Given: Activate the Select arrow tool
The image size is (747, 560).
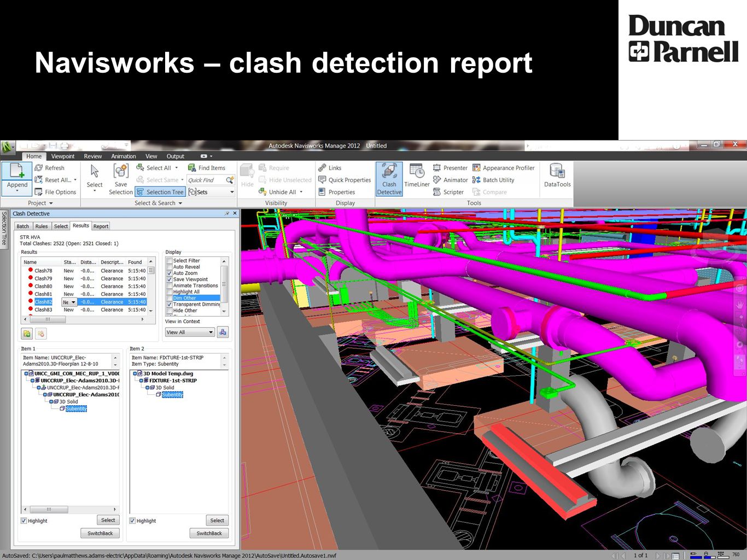Looking at the screenshot, I should [95, 178].
